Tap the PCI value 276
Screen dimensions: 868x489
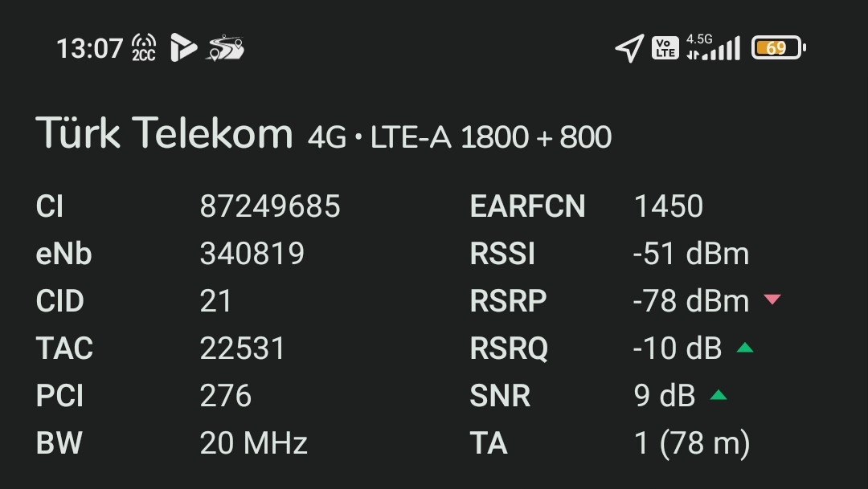tap(225, 396)
